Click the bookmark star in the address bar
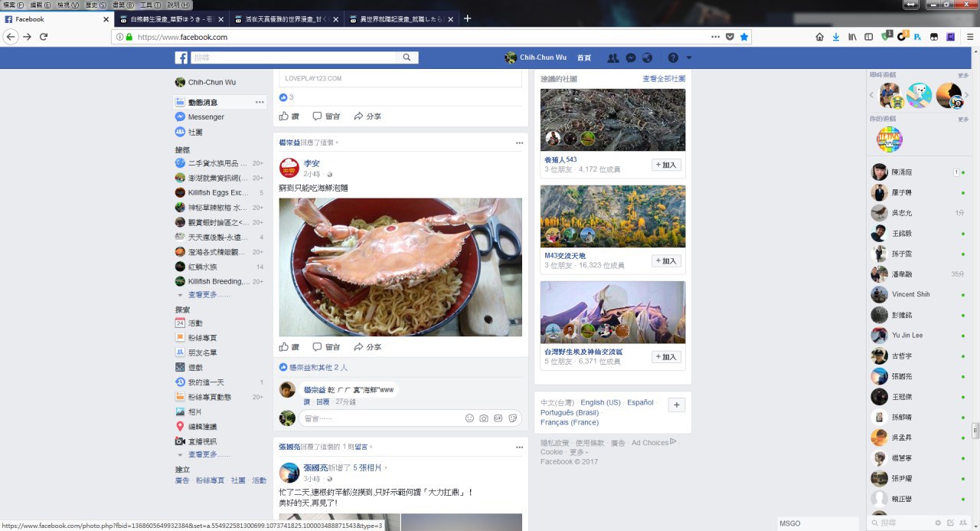The width and height of the screenshot is (980, 531). (744, 37)
